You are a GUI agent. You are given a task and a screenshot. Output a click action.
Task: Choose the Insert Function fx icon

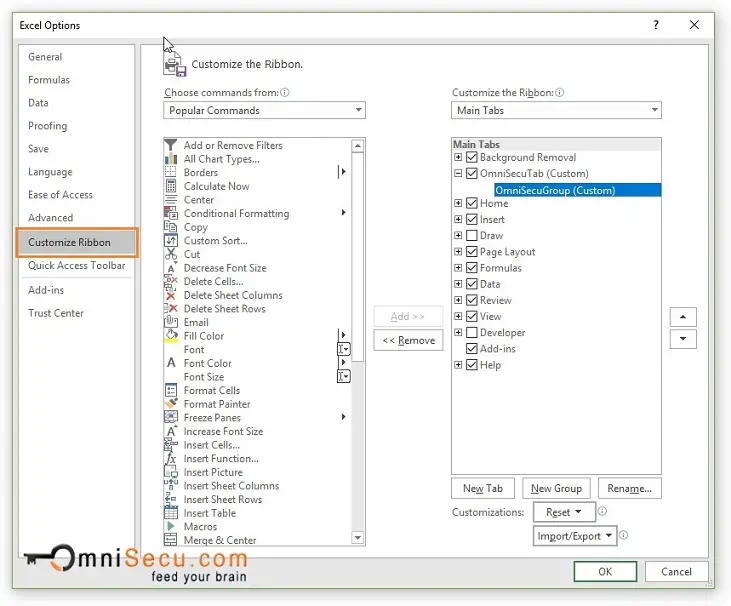(x=171, y=458)
